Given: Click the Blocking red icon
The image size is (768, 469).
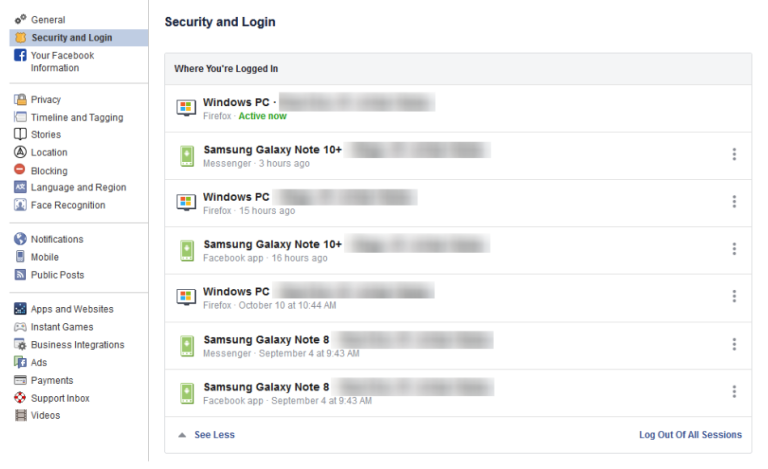Looking at the screenshot, I should 20,170.
